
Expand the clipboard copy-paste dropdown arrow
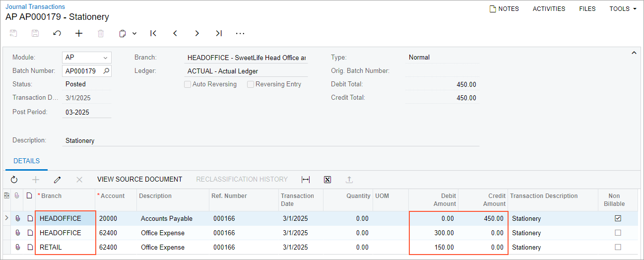point(134,34)
